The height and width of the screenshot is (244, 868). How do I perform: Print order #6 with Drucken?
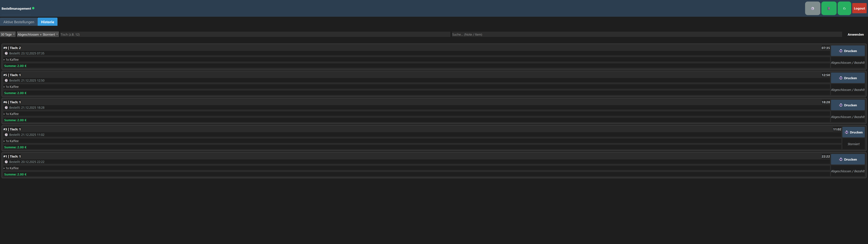(847, 105)
